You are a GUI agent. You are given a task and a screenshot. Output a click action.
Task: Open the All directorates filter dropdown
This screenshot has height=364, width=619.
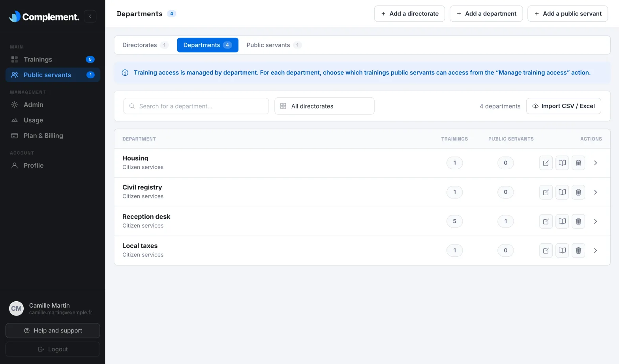coord(325,106)
